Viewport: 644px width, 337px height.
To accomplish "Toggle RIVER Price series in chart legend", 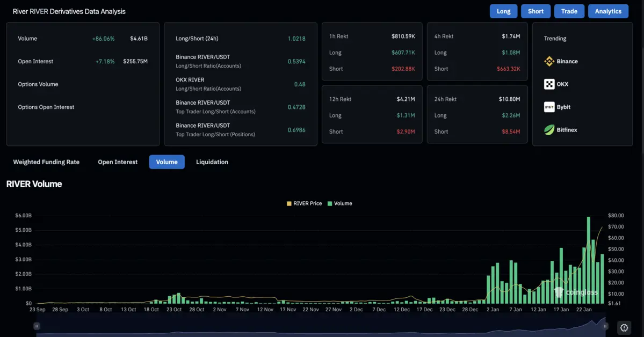I will point(305,204).
